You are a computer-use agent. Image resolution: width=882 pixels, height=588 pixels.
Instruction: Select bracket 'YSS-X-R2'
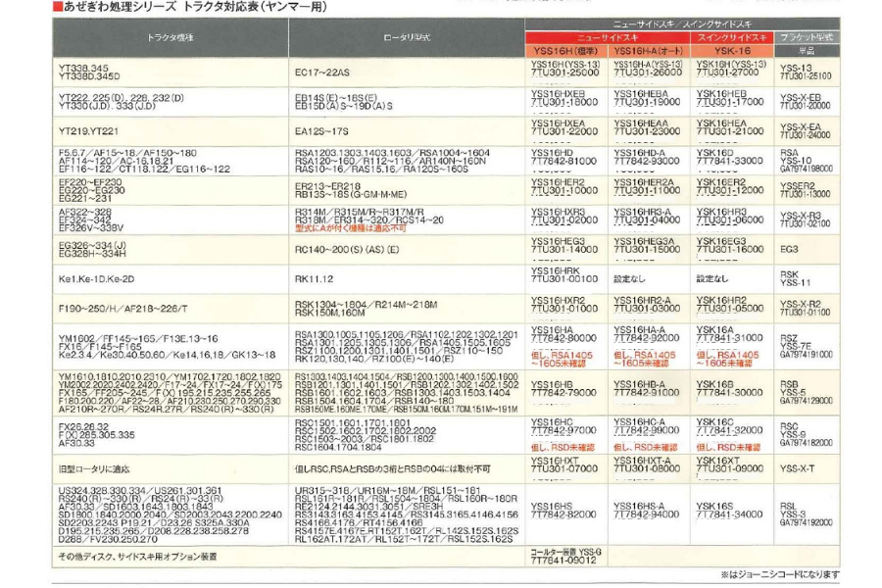tap(801, 304)
